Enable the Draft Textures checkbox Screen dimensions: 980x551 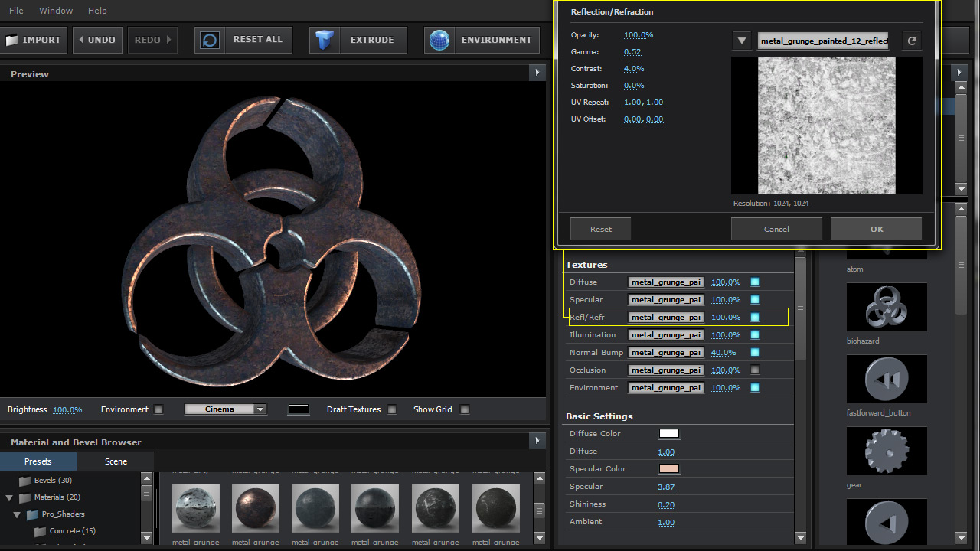pyautogui.click(x=392, y=409)
